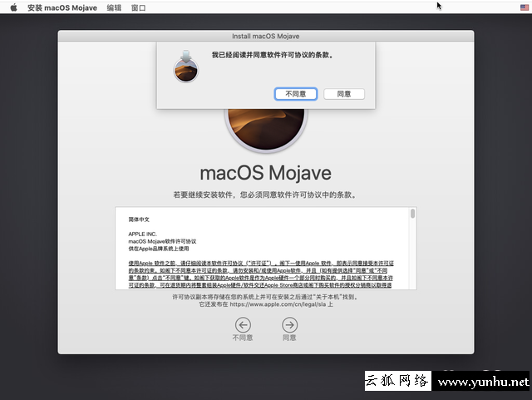This screenshot has height=400, width=532.
Task: Click the APPLE INC. line
Action: click(x=142, y=234)
